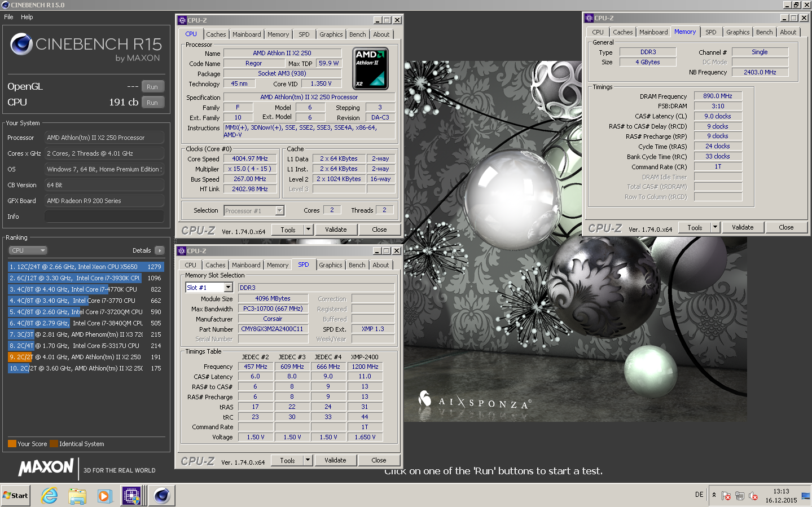812x507 pixels.
Task: Run the OpenGL benchmark
Action: [152, 87]
